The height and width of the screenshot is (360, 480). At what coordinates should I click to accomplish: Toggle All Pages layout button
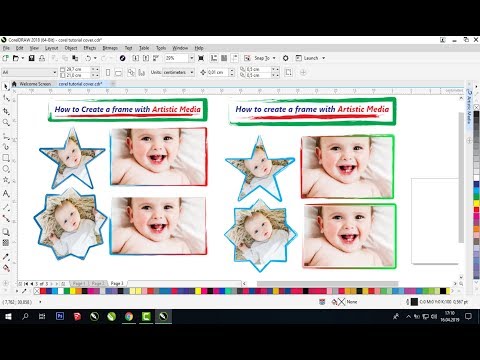(131, 72)
